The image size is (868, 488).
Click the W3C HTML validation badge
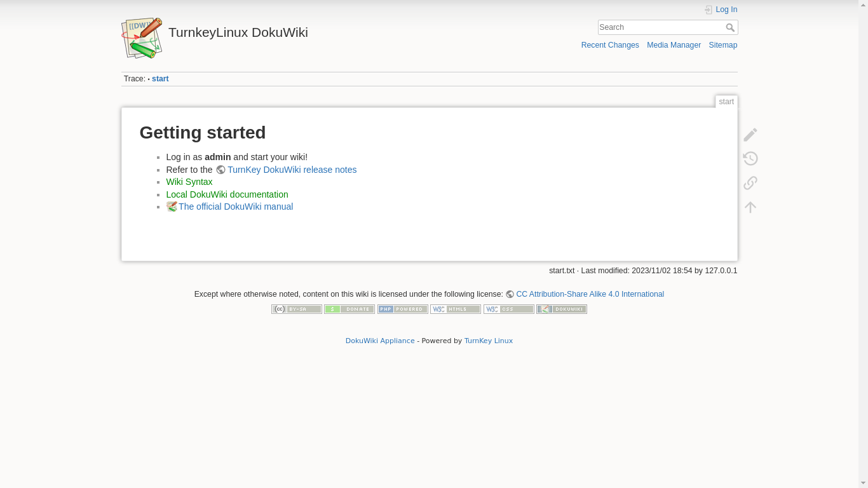[x=456, y=309]
